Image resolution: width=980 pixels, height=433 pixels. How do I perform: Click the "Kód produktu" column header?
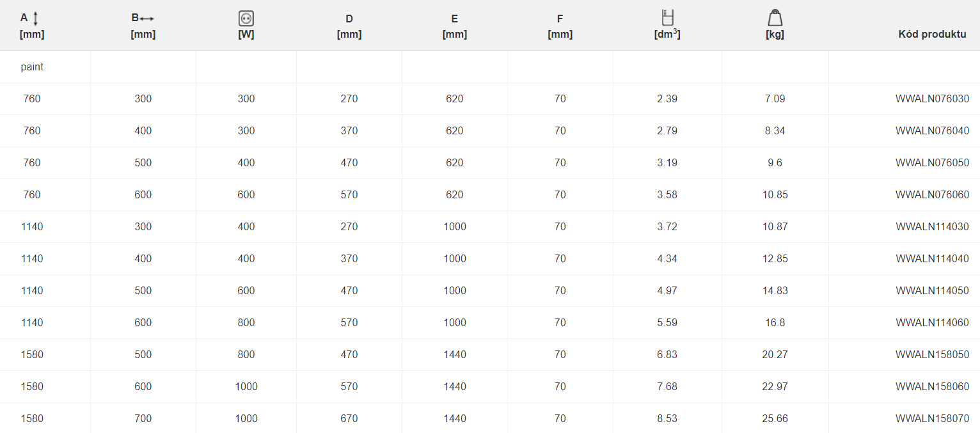click(932, 35)
